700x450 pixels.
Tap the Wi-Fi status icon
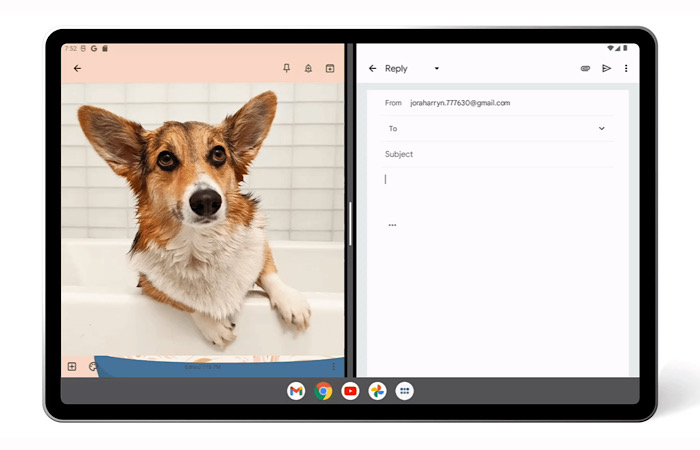coord(610,48)
